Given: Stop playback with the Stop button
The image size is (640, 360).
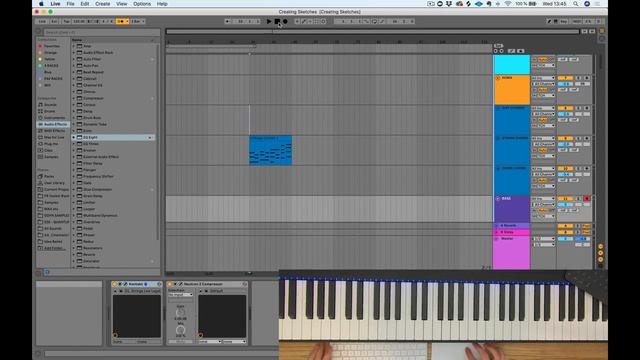Looking at the screenshot, I should pyautogui.click(x=277, y=21).
